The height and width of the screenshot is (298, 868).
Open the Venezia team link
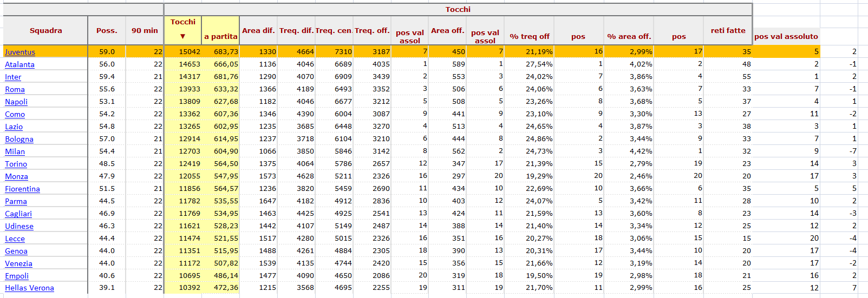click(x=18, y=263)
